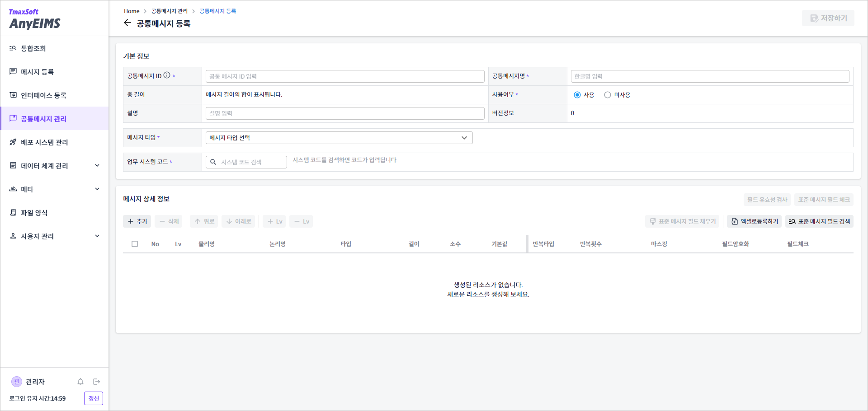Click the 한글명 입력 field

click(x=710, y=76)
